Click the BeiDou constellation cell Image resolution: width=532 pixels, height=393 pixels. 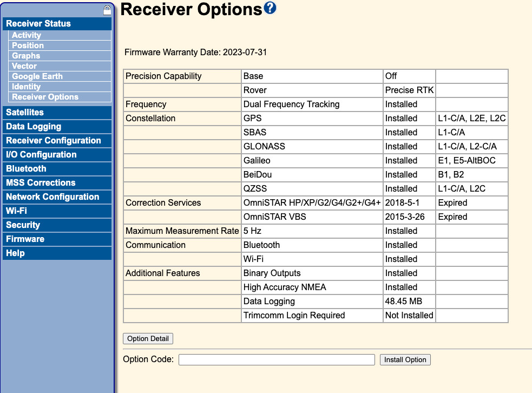click(x=312, y=175)
